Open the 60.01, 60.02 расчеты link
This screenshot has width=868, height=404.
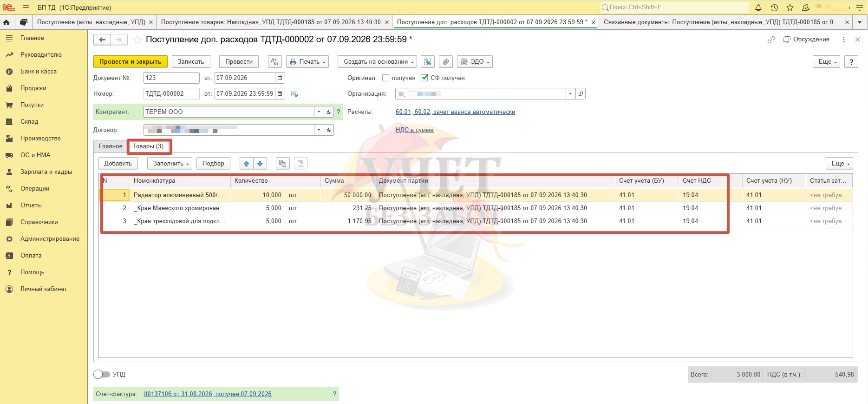pos(455,112)
